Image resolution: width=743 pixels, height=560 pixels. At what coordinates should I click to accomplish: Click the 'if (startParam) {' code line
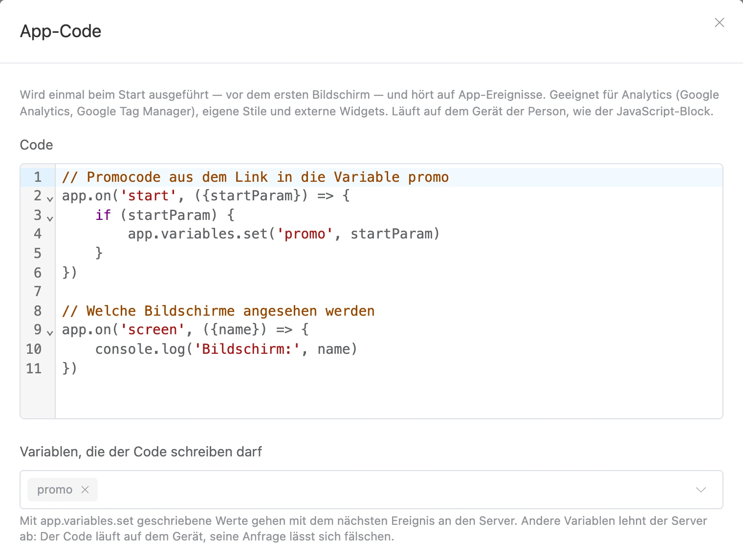165,215
